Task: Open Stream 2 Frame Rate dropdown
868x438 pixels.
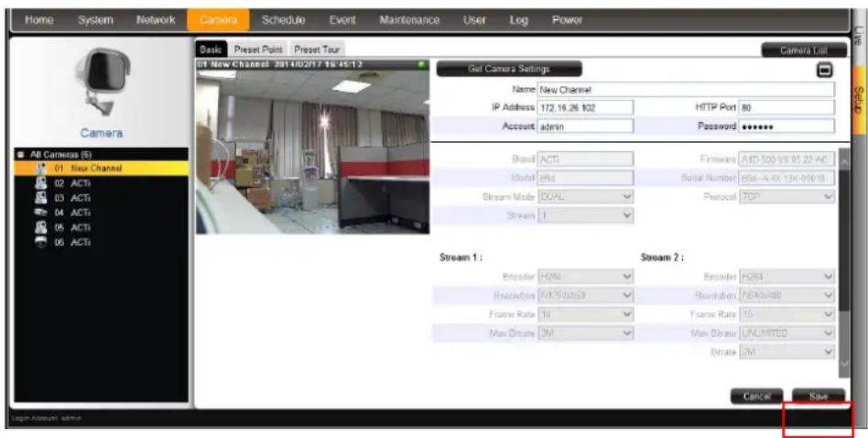Action: pyautogui.click(x=787, y=314)
